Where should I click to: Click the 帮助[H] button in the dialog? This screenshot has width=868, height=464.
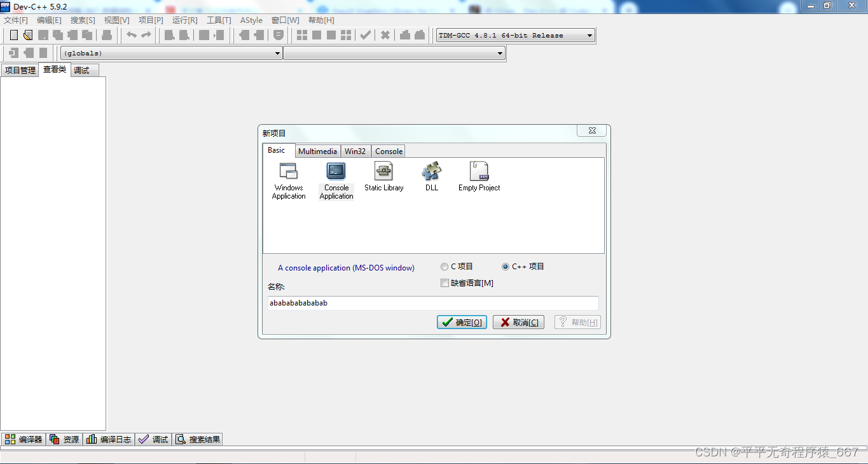577,322
